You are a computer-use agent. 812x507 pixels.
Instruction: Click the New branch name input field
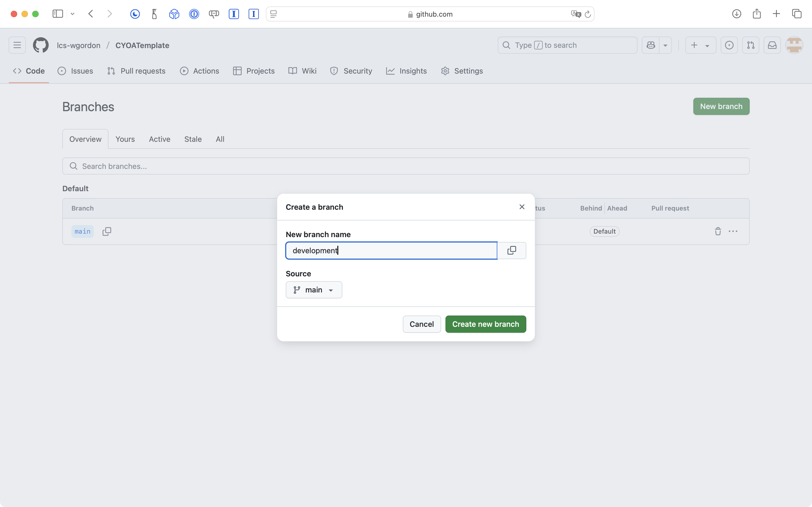tap(391, 251)
